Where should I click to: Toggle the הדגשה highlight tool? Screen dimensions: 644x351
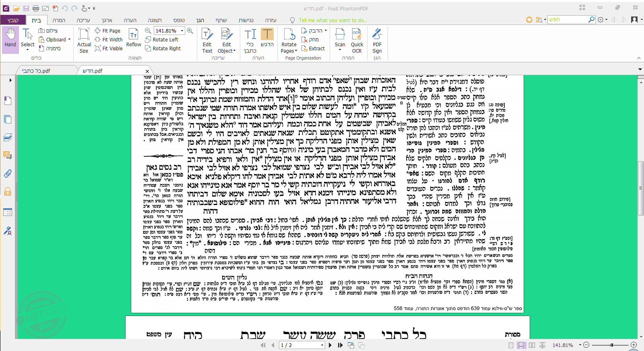[267, 38]
